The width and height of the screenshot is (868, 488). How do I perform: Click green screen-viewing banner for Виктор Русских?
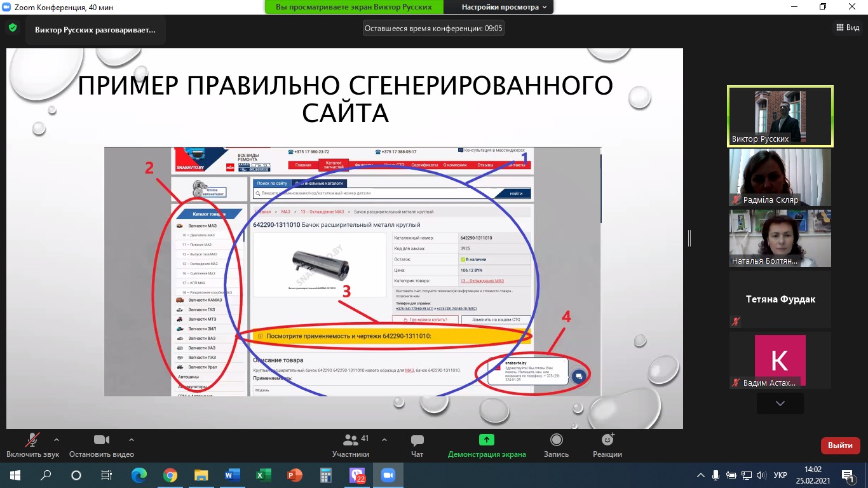coord(354,7)
